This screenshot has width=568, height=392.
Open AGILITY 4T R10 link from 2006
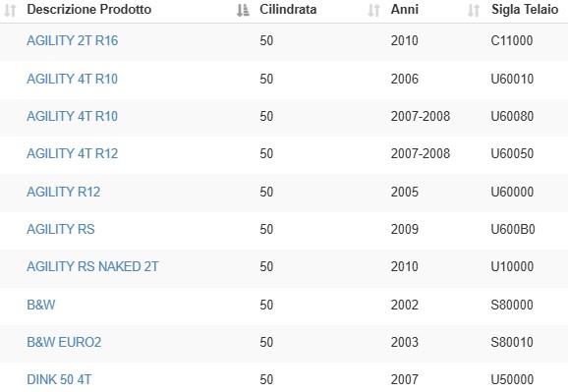click(73, 79)
